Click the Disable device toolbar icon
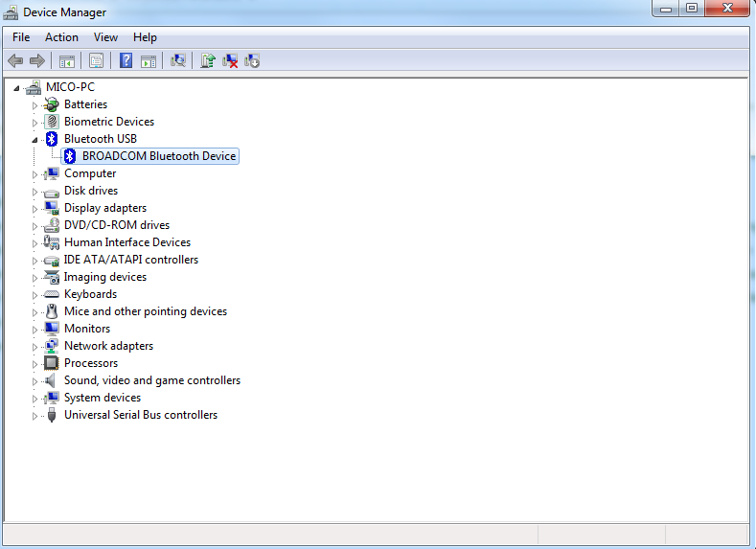 tap(253, 61)
